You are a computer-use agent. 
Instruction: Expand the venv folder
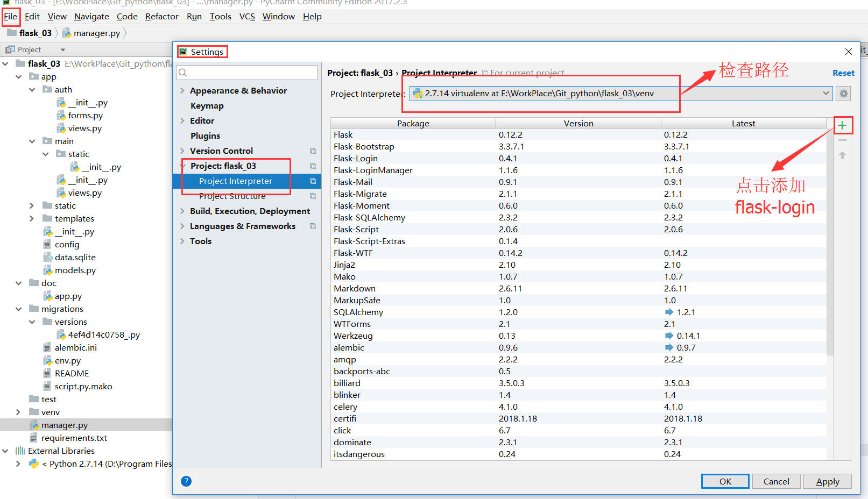point(18,412)
